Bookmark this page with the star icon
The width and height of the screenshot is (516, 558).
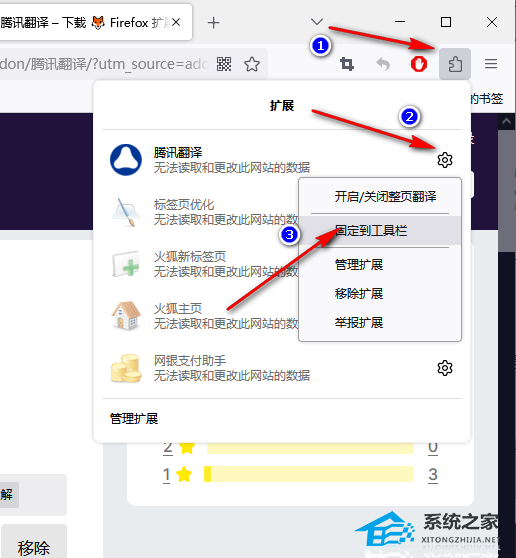tap(252, 64)
